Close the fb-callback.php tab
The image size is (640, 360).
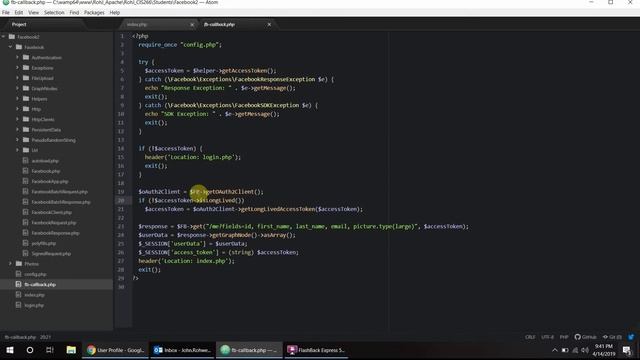269,24
